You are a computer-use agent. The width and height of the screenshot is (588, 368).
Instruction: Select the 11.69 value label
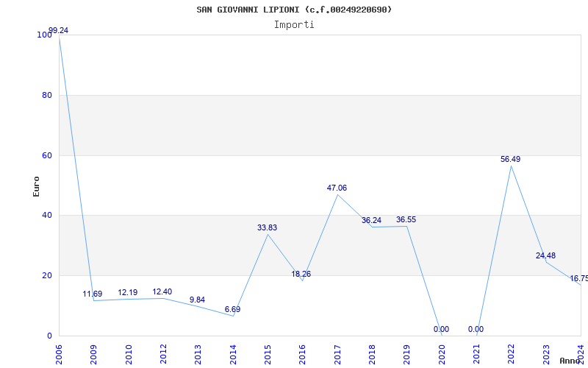click(93, 294)
